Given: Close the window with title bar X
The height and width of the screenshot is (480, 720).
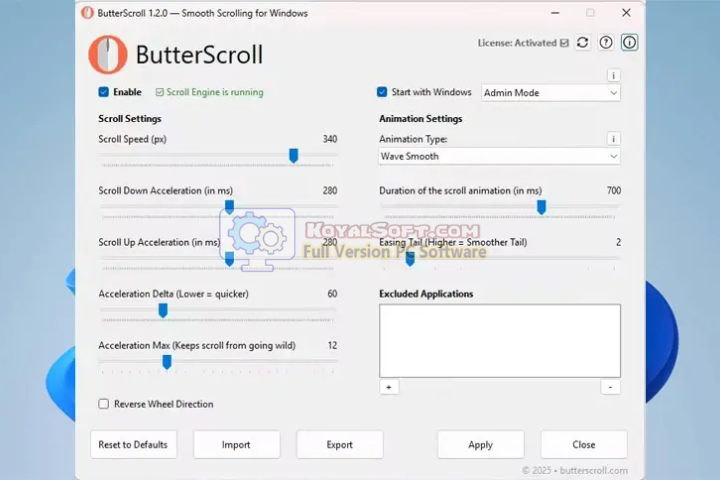Looking at the screenshot, I should (626, 13).
